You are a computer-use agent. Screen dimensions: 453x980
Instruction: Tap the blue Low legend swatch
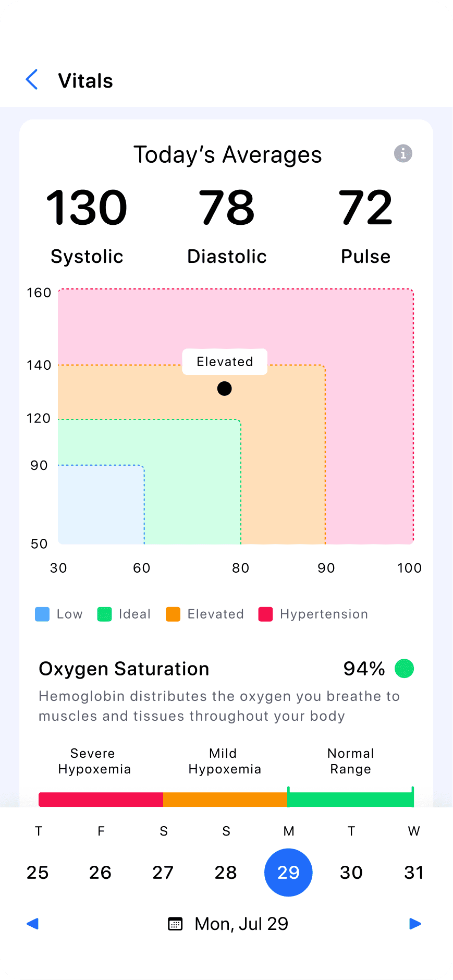pos(42,614)
